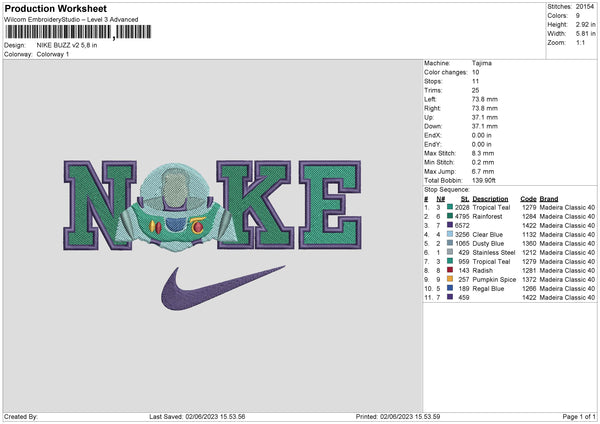
Task: Click the letter K in the embroidery design
Action: pyautogui.click(x=255, y=204)
